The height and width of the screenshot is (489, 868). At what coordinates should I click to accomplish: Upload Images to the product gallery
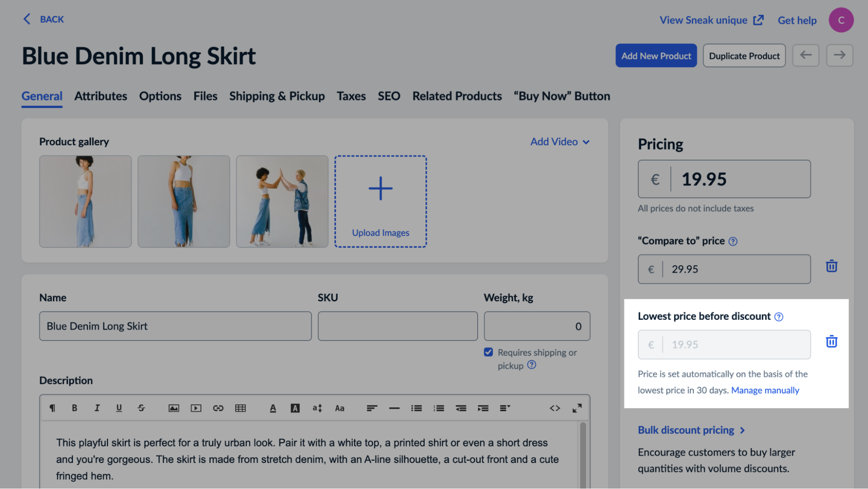tap(380, 201)
